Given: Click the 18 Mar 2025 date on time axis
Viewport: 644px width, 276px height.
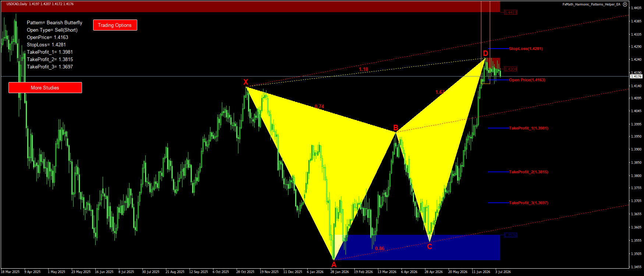Looking at the screenshot, I should 10,272.
